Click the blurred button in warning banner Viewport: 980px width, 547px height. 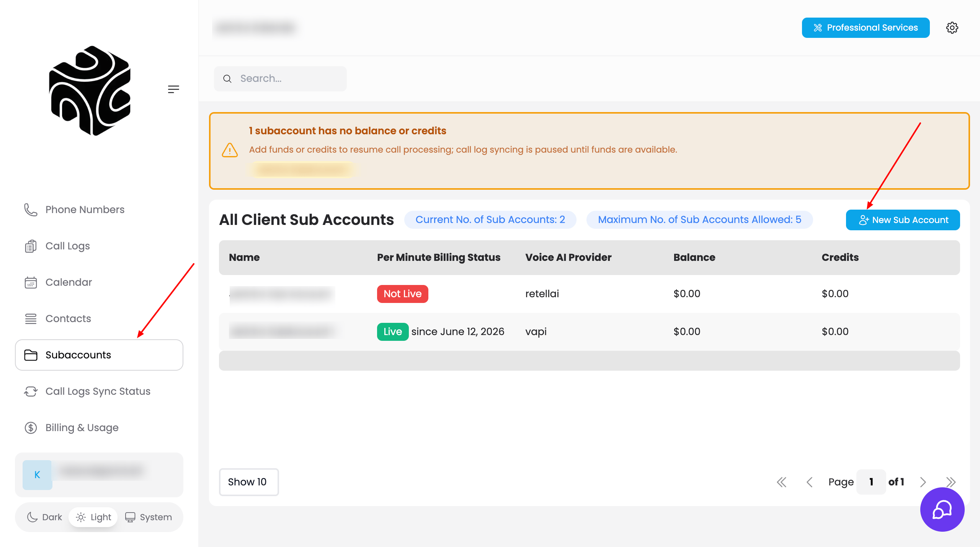click(x=303, y=169)
